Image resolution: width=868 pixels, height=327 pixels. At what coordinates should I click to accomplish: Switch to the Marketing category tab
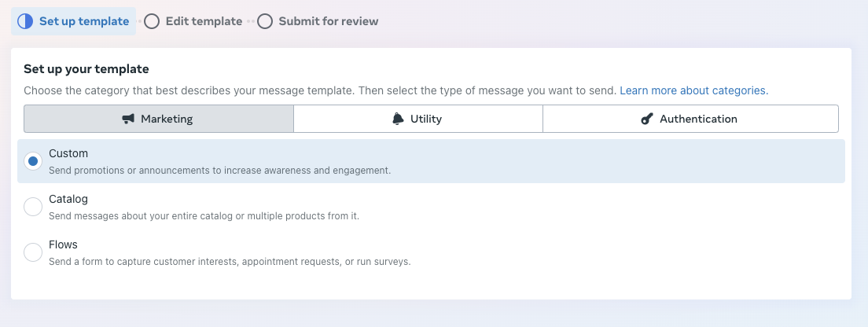[159, 119]
